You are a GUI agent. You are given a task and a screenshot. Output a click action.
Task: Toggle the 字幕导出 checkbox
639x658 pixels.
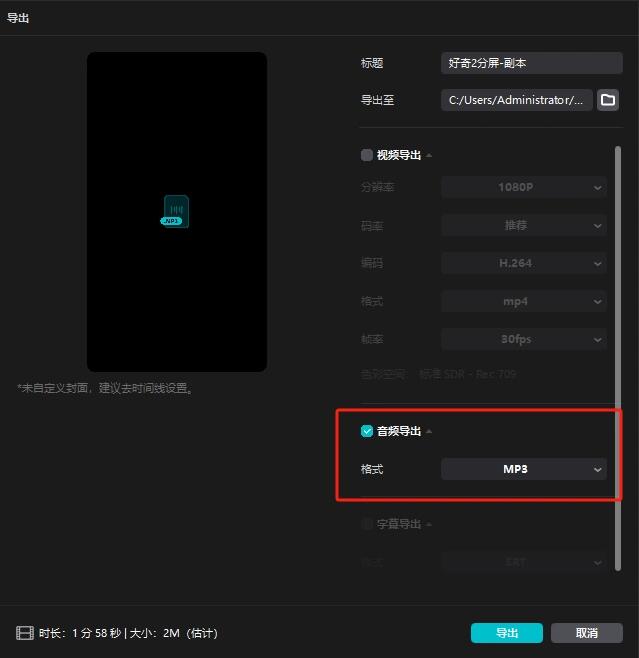367,524
